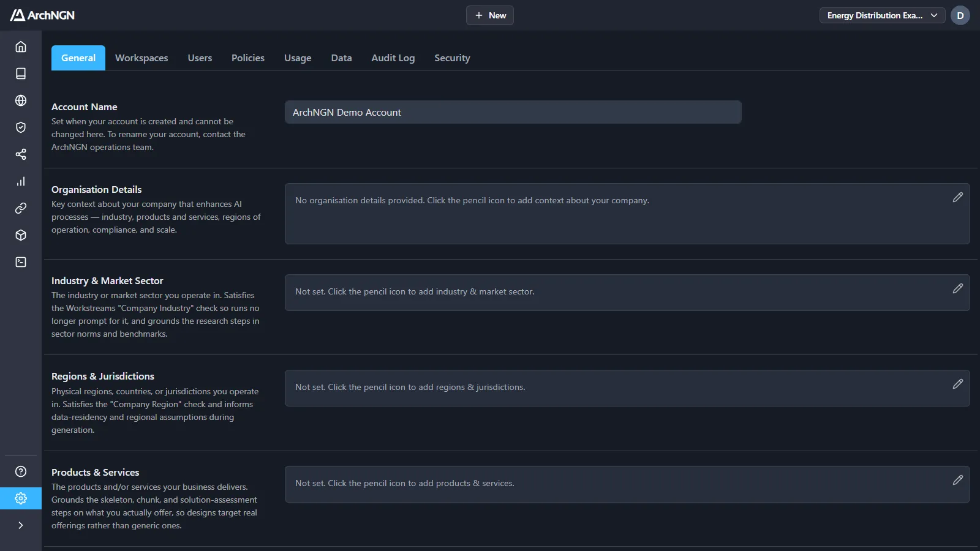
Task: Open the shield check sidebar icon
Action: click(x=21, y=127)
